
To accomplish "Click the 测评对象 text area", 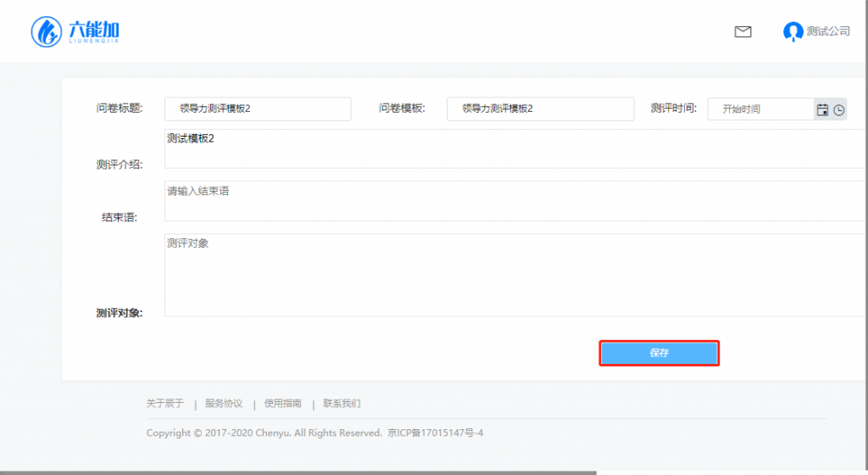I will tap(515, 275).
